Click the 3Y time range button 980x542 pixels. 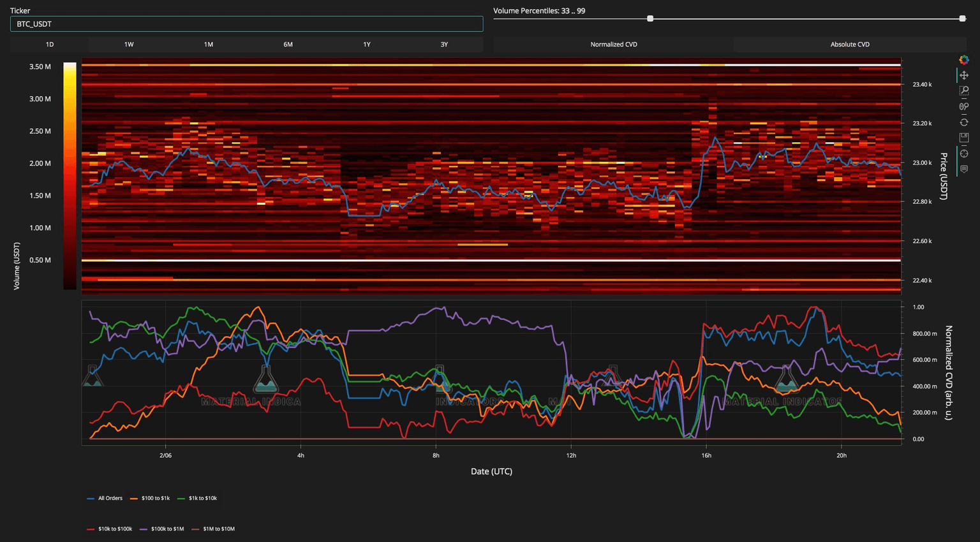444,45
